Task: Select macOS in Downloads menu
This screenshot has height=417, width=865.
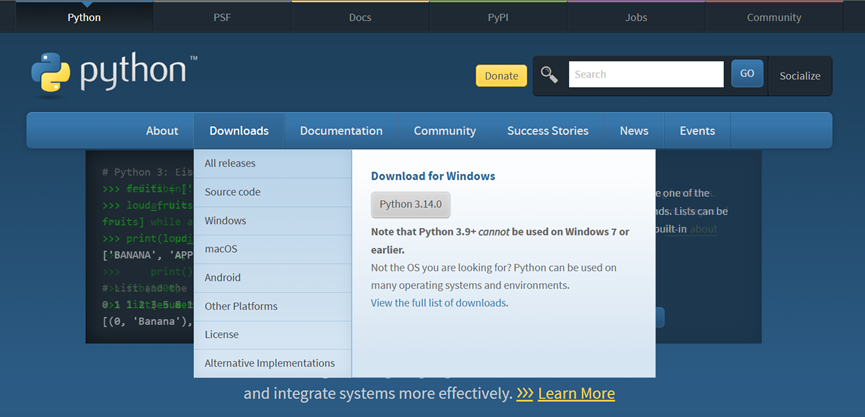Action: tap(273, 249)
